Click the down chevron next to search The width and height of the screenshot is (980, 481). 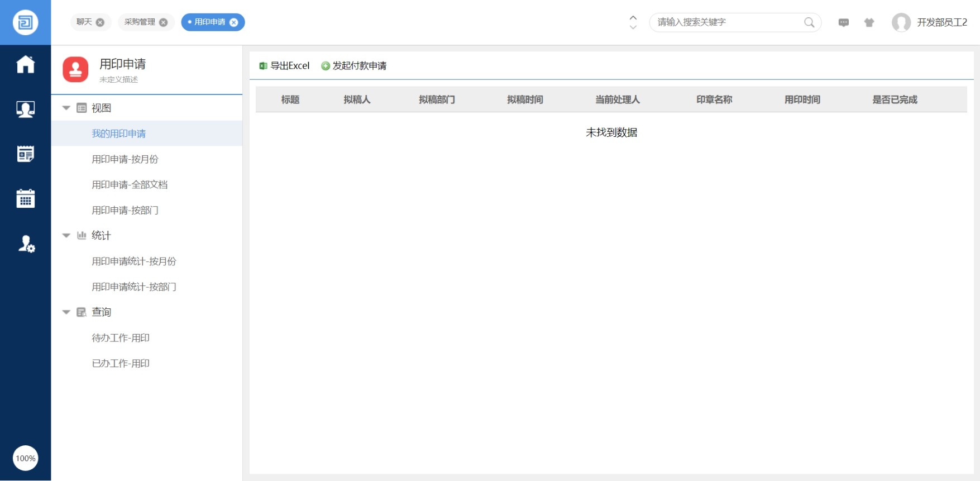pos(633,27)
